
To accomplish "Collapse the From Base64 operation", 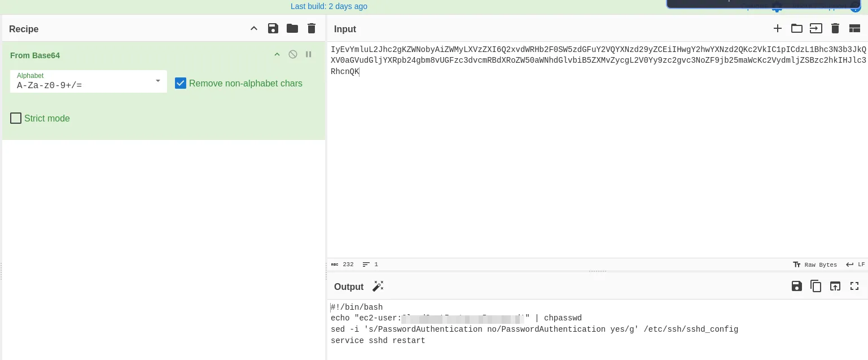I will tap(277, 55).
